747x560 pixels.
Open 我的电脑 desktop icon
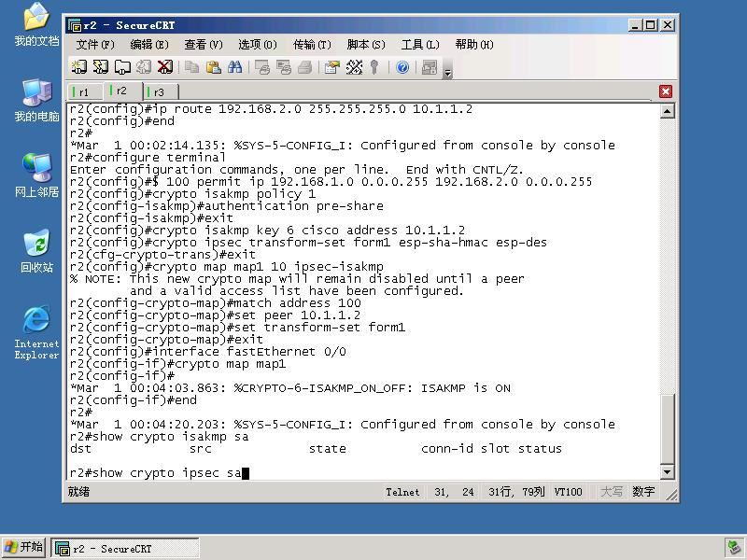click(x=36, y=101)
